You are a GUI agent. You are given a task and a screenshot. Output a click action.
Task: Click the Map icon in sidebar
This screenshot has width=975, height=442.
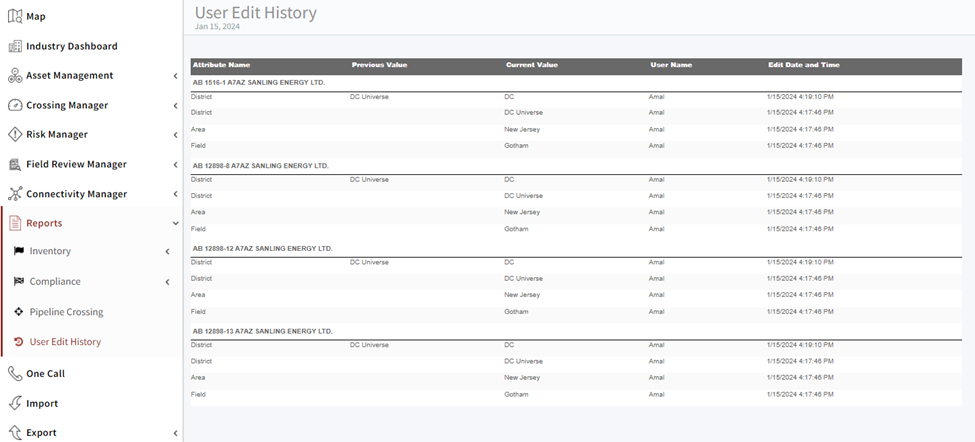15,16
